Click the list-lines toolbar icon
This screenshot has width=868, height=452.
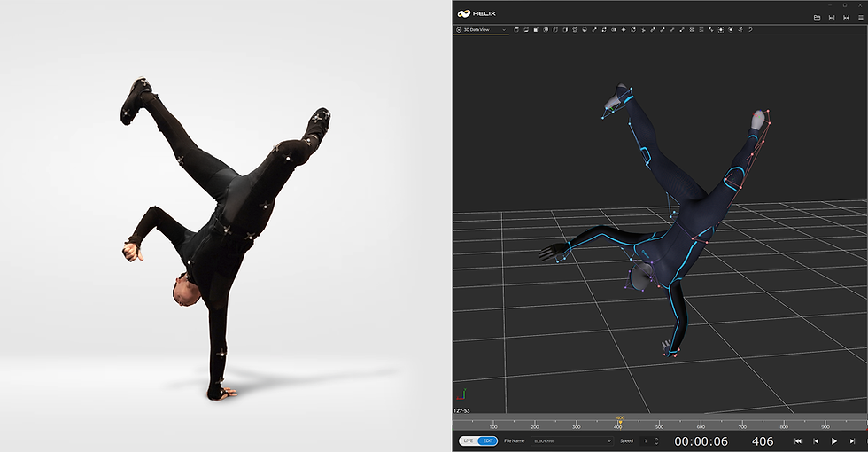(701, 30)
